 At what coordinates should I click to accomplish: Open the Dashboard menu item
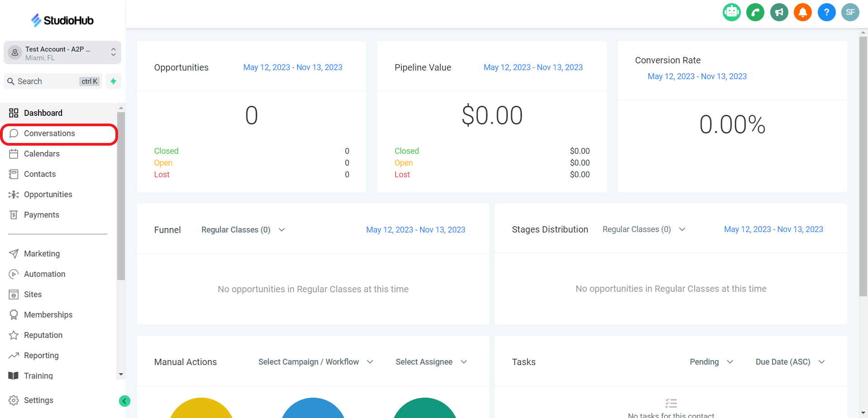pos(59,113)
